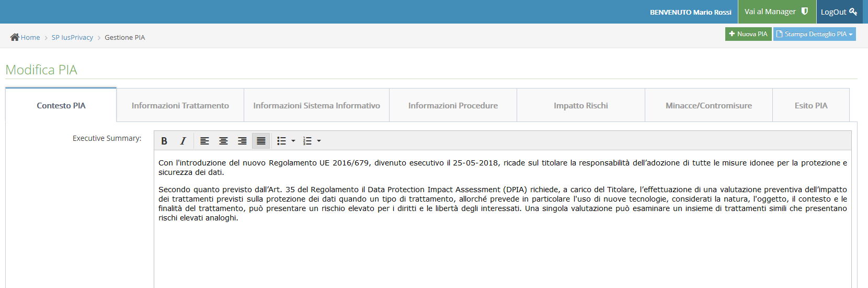Insert a bulleted list
This screenshot has height=288, width=868.
tap(281, 141)
